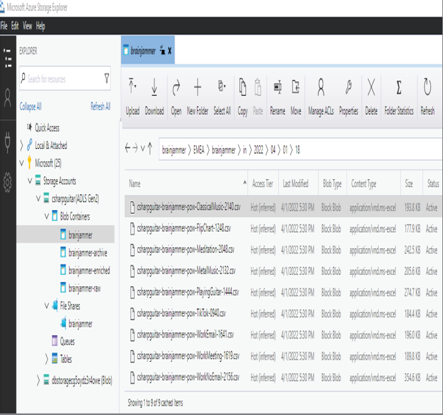Select the FlipChart-1248.csv file
The image size is (444, 415).
click(184, 228)
